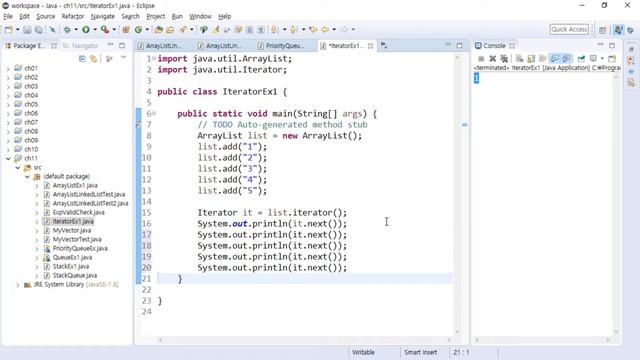Image resolution: width=640 pixels, height=360 pixels.
Task: Click the editor horizontal scrollbar
Action: pos(305,339)
